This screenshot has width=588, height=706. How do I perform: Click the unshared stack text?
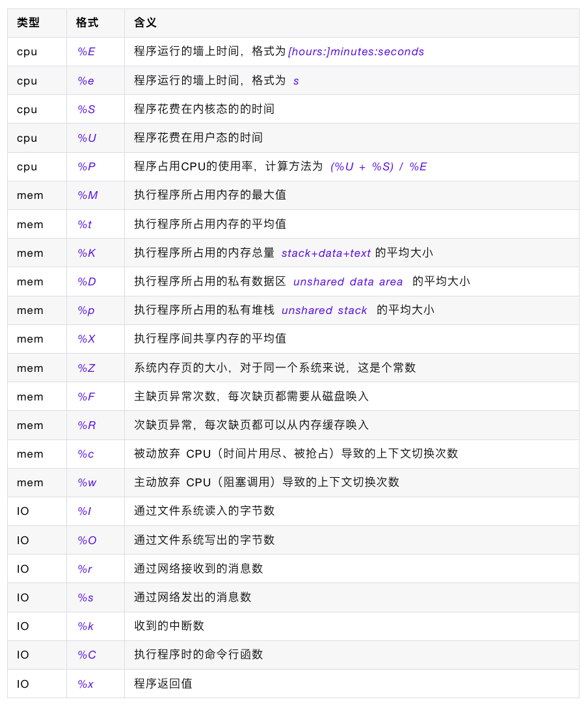pos(325,310)
